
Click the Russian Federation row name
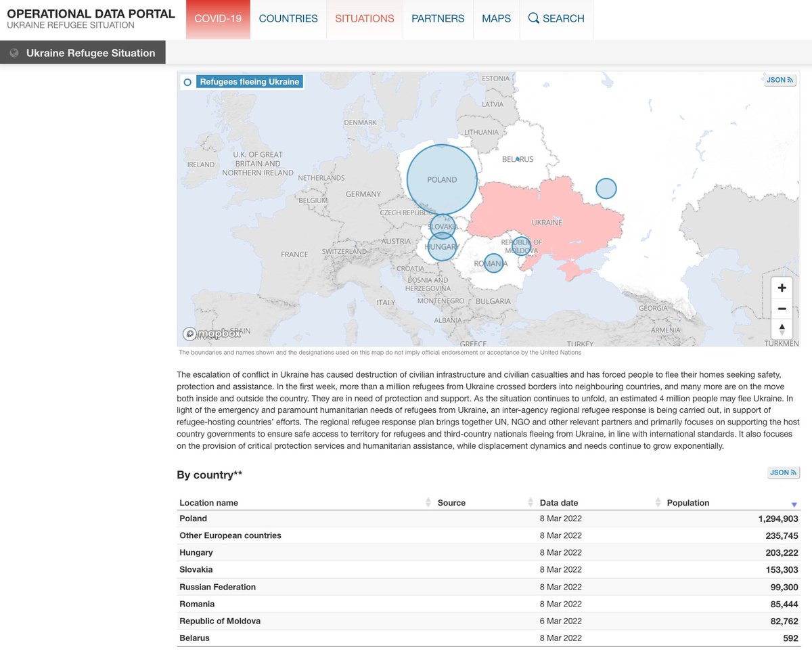[217, 587]
